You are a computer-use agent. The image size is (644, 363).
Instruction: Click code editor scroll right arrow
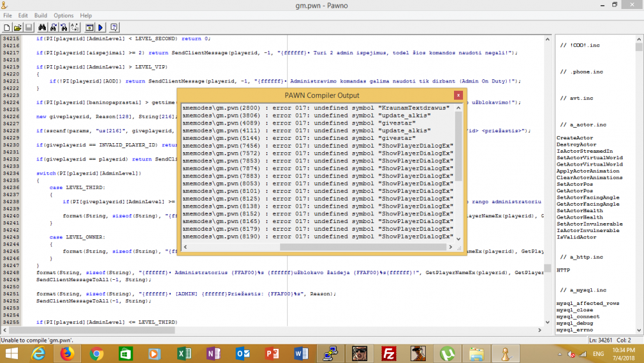coord(540,330)
